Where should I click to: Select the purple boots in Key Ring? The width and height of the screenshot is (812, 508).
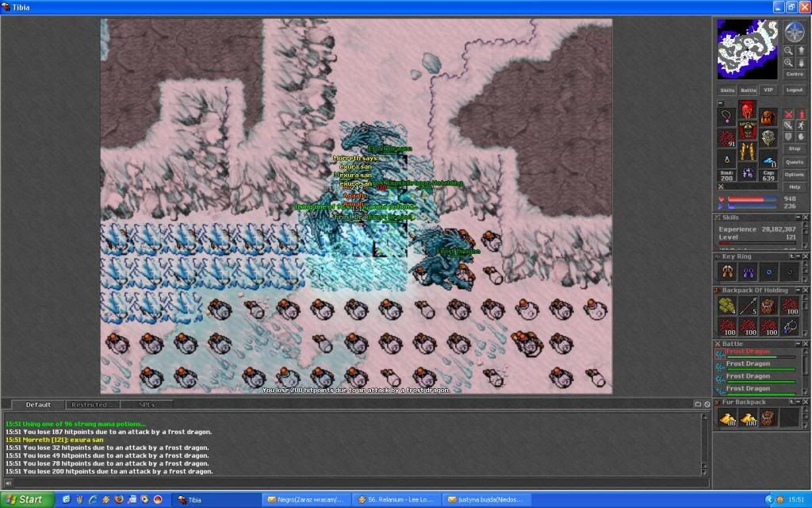coord(748,271)
